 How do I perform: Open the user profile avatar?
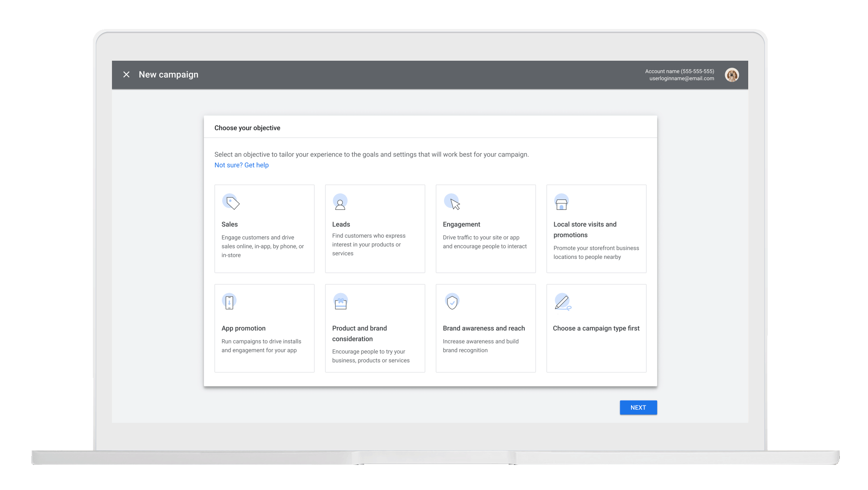pyautogui.click(x=732, y=75)
